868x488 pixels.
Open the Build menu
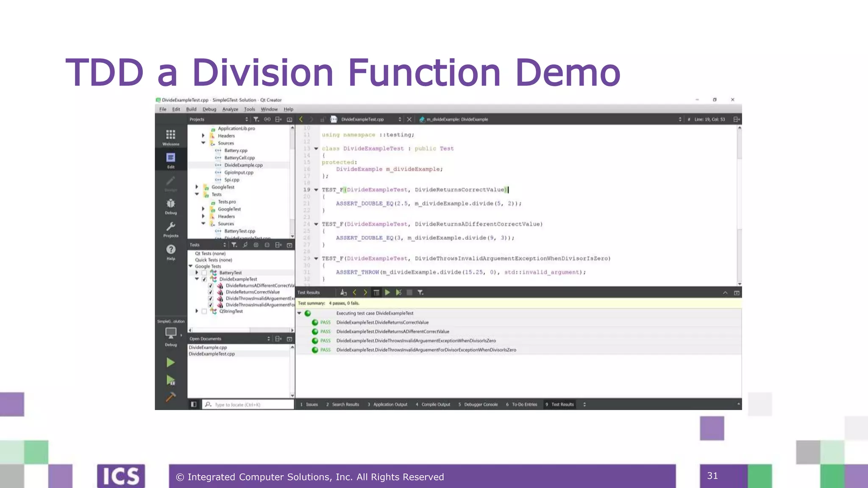tap(191, 109)
